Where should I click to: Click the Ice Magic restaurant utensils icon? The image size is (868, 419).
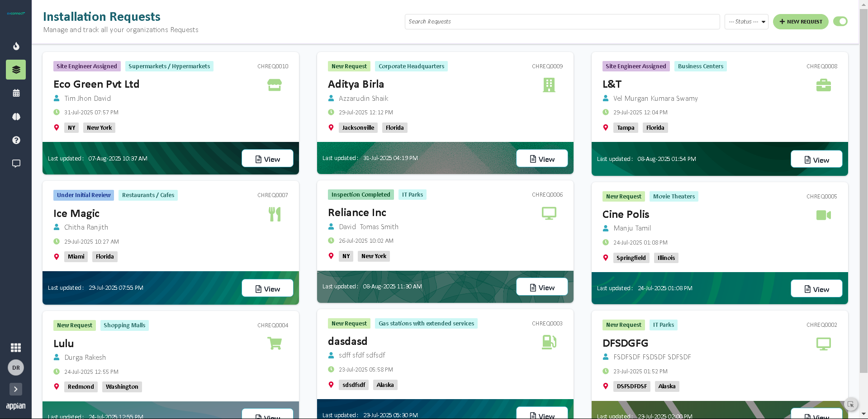(x=275, y=214)
